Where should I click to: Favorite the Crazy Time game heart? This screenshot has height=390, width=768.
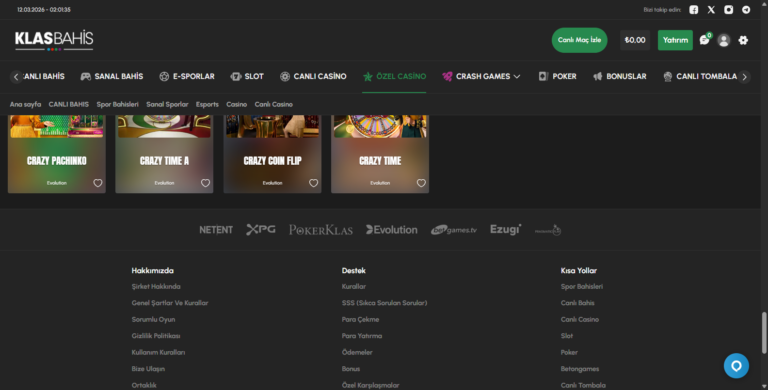point(421,183)
